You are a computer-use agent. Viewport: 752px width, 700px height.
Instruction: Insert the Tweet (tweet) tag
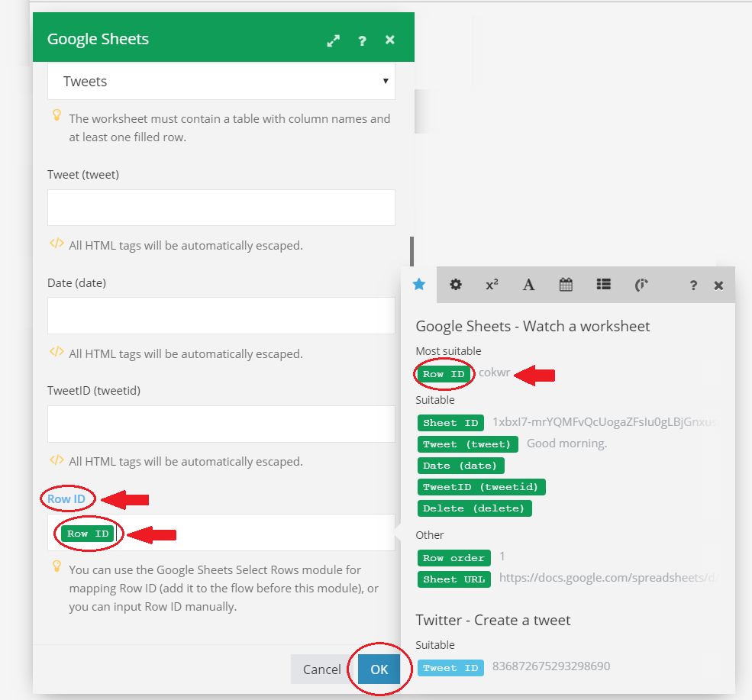click(467, 444)
